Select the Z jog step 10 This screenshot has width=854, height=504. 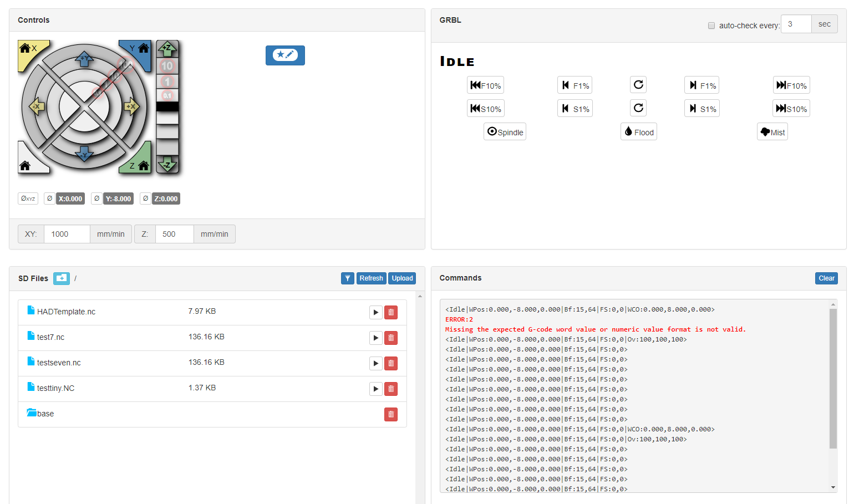pos(167,66)
